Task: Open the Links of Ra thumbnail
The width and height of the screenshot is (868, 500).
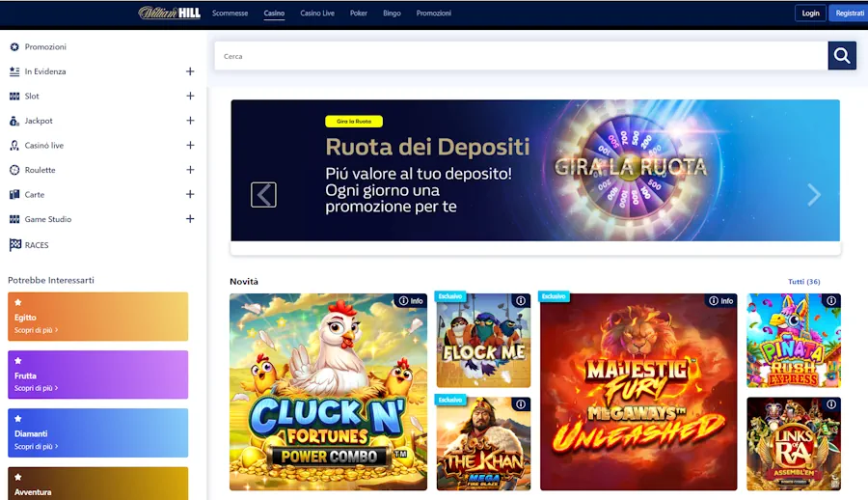Action: tap(794, 443)
